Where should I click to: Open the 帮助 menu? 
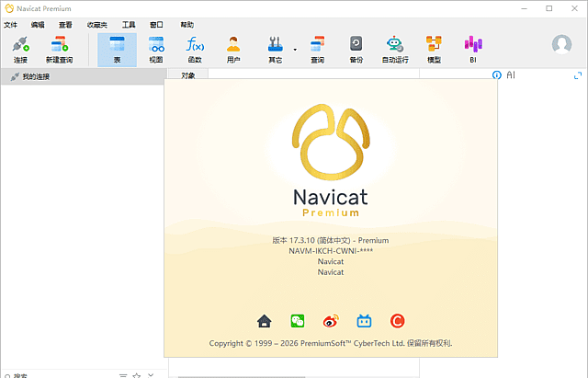pos(187,25)
